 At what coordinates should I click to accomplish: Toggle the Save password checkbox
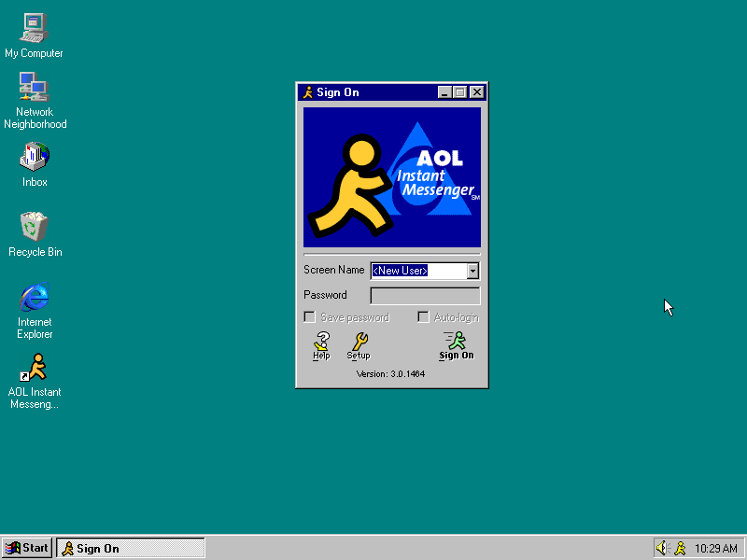(310, 317)
